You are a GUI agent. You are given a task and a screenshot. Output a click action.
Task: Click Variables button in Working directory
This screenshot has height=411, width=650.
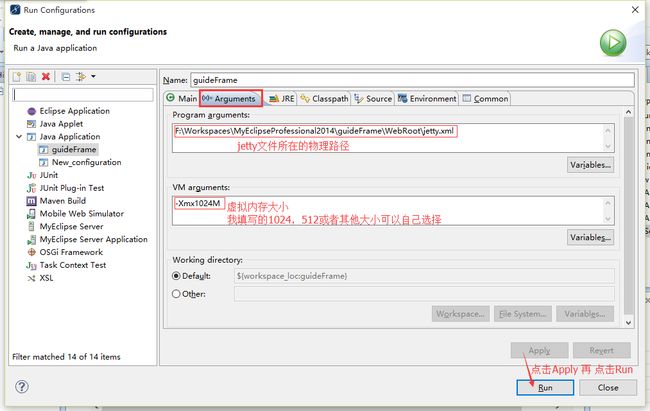585,314
